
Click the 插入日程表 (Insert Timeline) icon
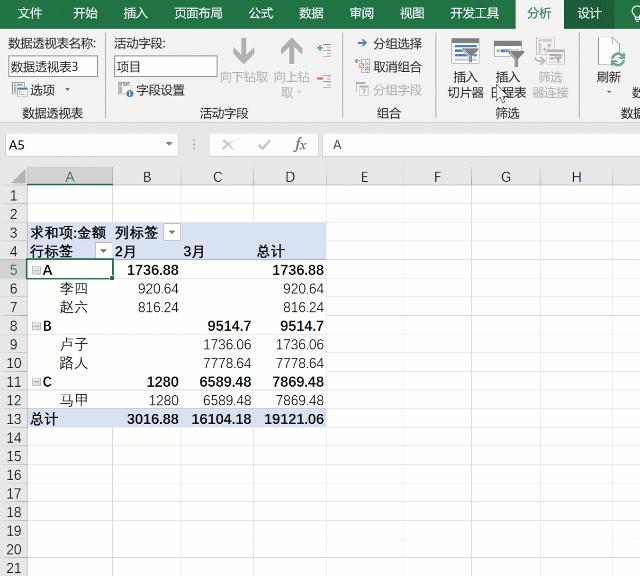(x=508, y=53)
